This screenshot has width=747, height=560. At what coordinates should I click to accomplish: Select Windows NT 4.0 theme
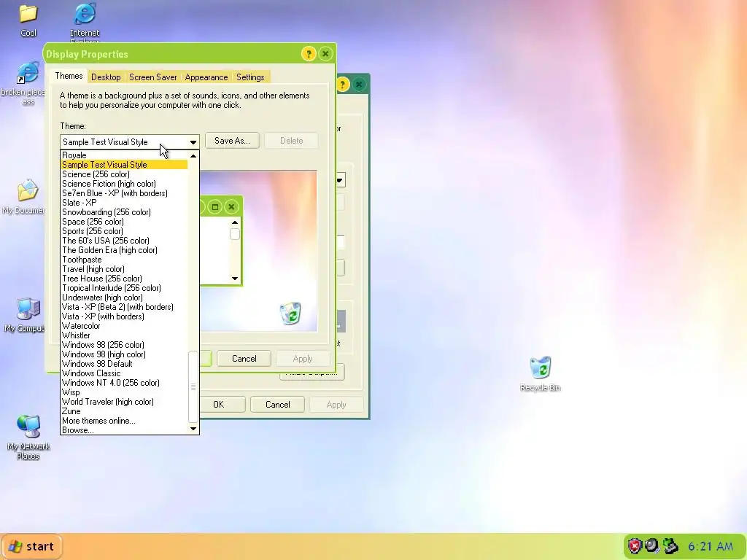[124, 383]
